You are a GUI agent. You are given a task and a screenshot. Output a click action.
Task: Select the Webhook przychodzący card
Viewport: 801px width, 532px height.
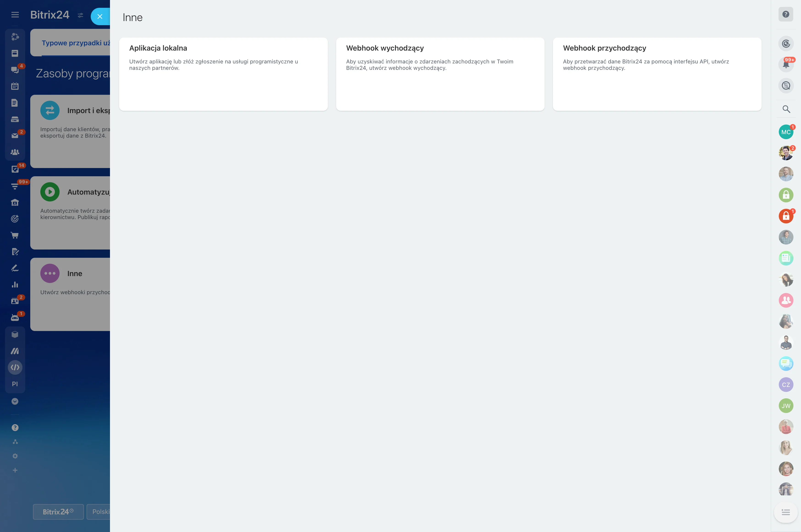coord(657,74)
